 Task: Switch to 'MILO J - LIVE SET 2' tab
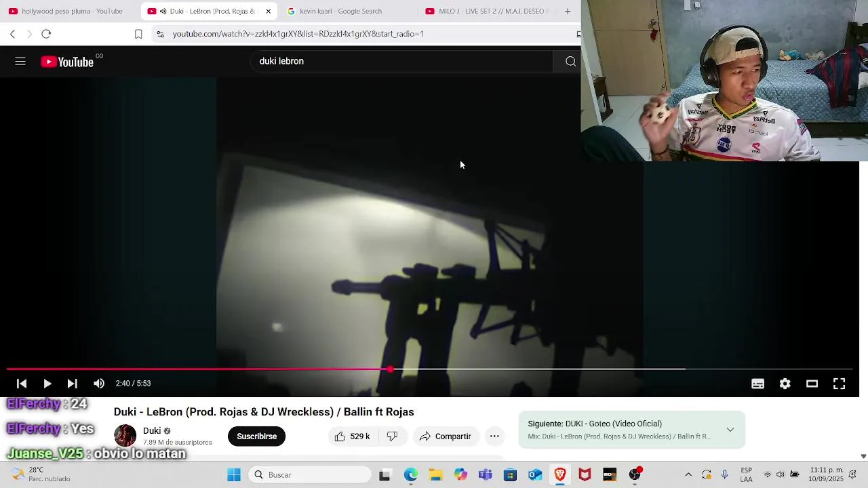pos(487,11)
